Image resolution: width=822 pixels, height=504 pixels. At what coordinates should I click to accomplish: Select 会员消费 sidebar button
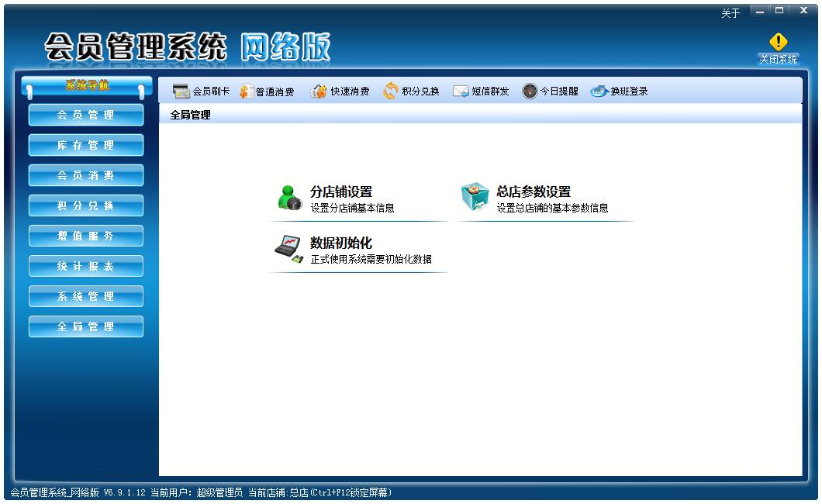pyautogui.click(x=86, y=175)
